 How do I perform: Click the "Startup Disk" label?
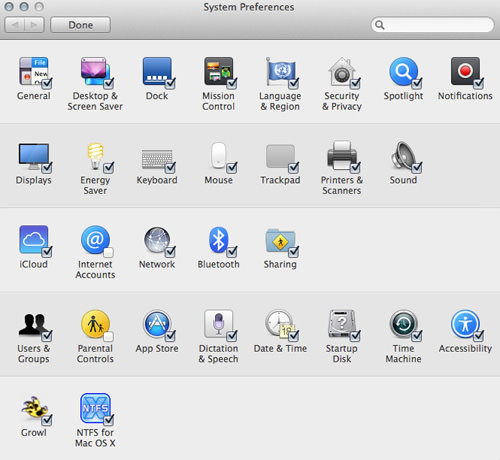click(x=342, y=354)
